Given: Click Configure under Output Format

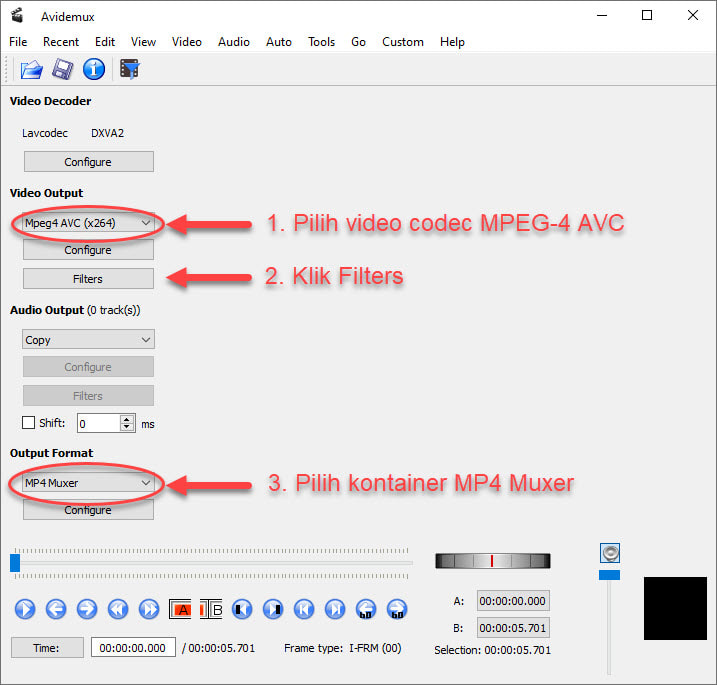Looking at the screenshot, I should point(88,510).
